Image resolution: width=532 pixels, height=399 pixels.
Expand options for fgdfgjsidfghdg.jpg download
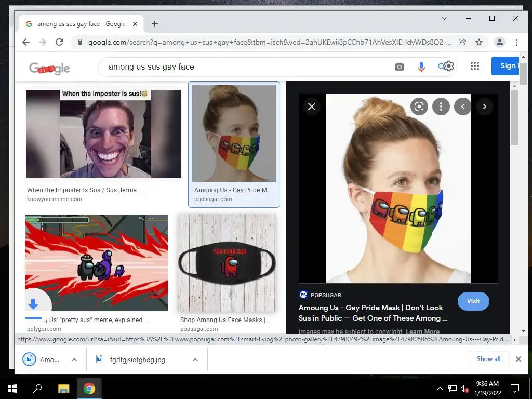click(195, 360)
